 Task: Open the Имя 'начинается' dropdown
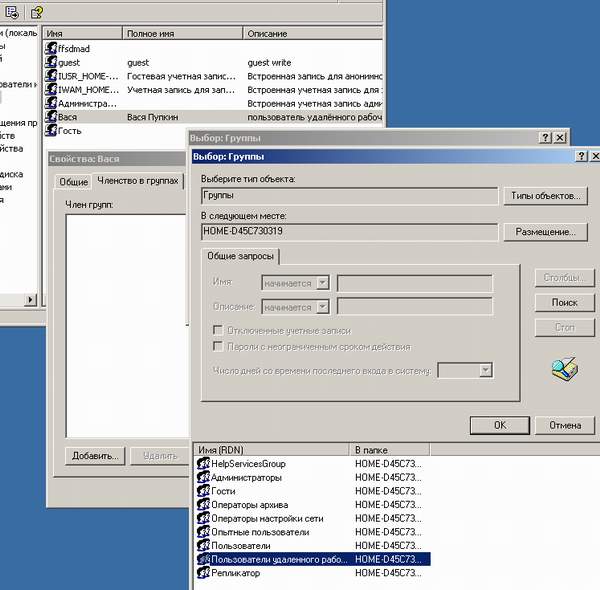coord(322,283)
